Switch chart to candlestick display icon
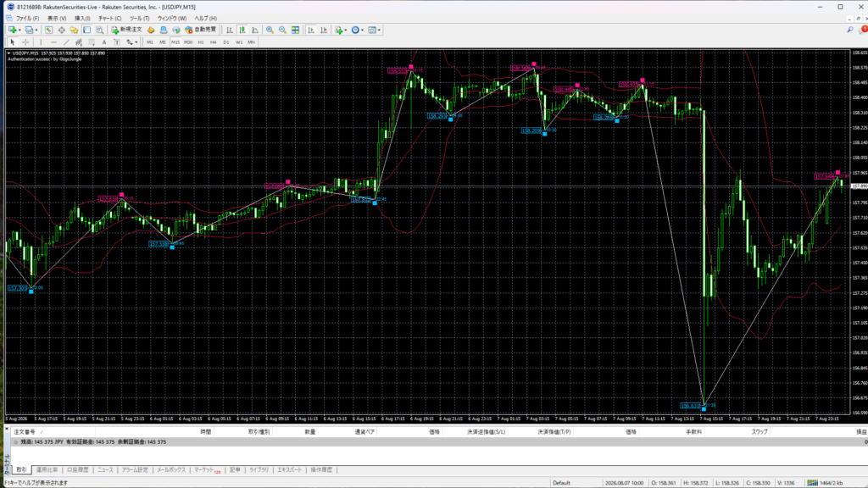The height and width of the screenshot is (488, 868). click(242, 30)
